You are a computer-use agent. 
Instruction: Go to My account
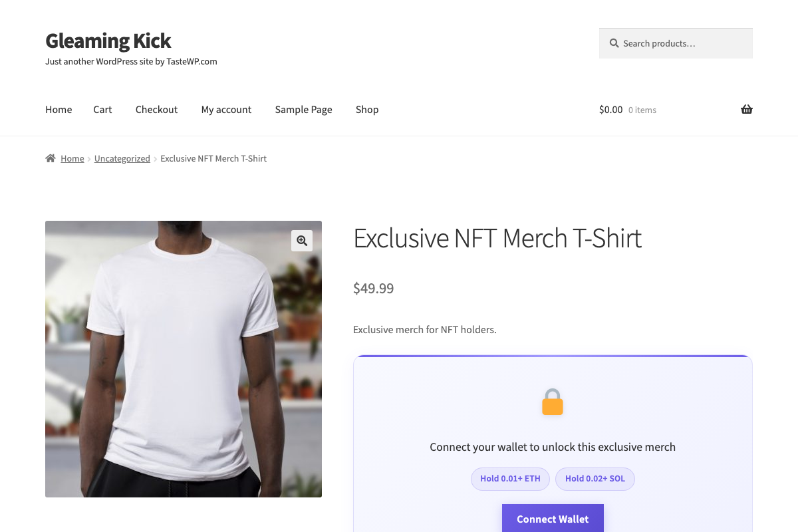click(x=226, y=109)
